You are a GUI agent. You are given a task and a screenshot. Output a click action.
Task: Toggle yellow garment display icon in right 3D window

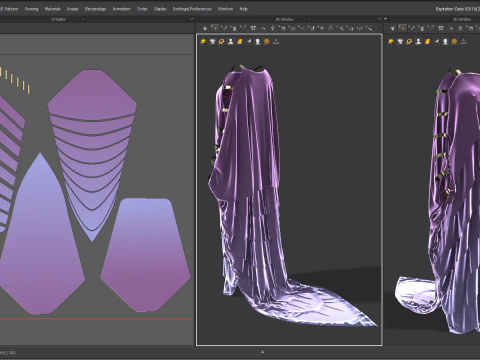[391, 42]
